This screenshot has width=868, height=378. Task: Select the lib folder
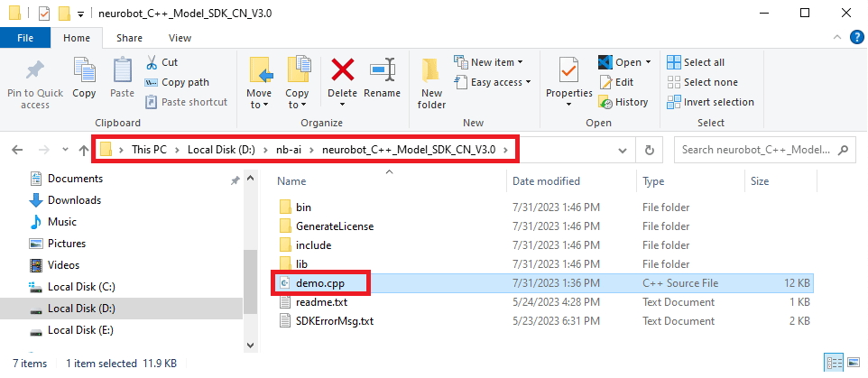[301, 264]
